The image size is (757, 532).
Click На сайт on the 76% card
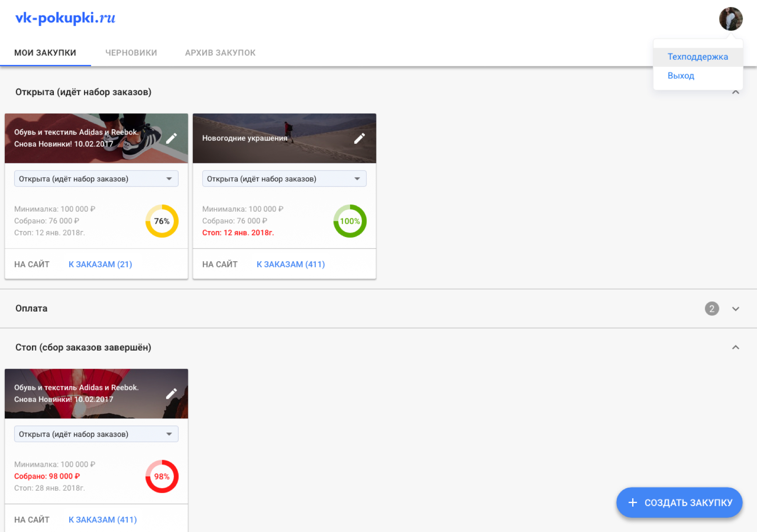pos(32,264)
